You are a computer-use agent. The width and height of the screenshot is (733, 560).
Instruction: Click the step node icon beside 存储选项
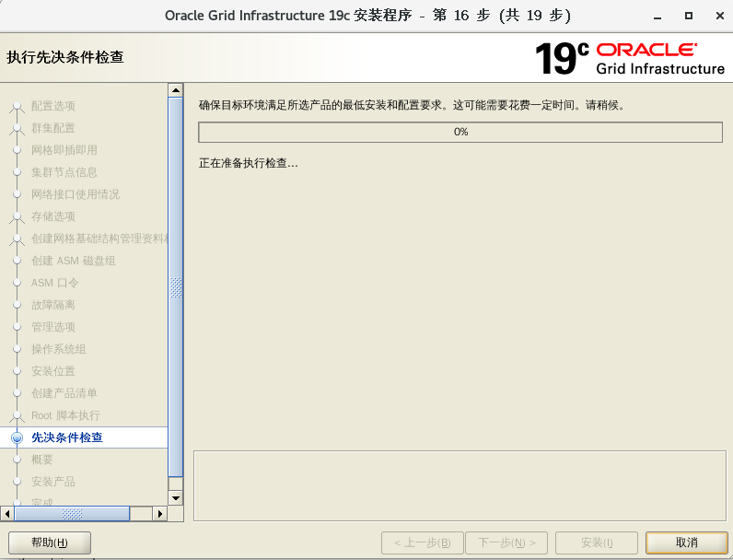point(17,218)
